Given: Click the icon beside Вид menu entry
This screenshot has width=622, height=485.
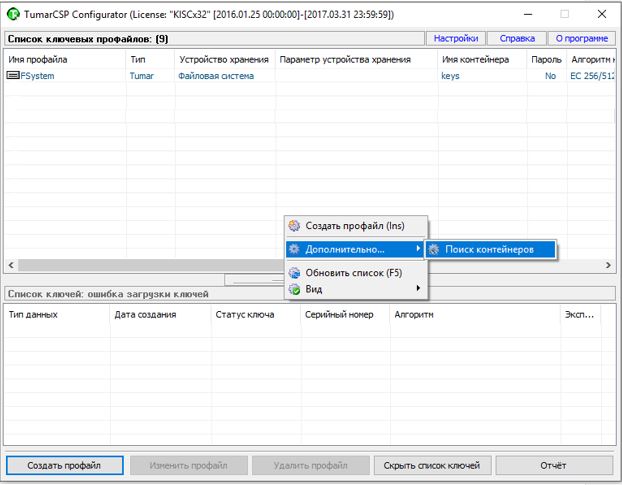Looking at the screenshot, I should [294, 290].
